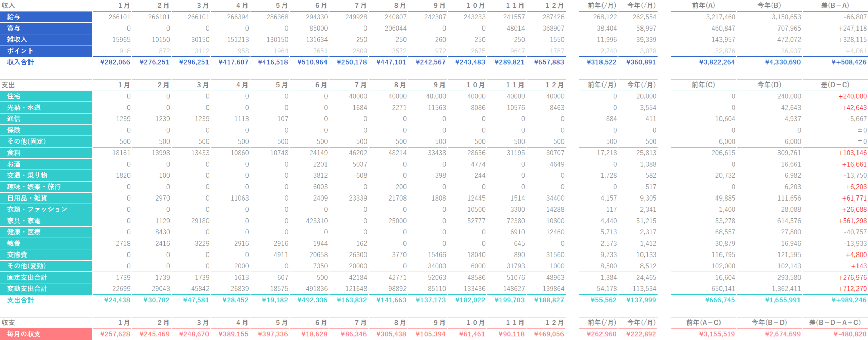The image size is (868, 340).
Task: Select the annual expense total ¥1,655,991
Action: [783, 300]
